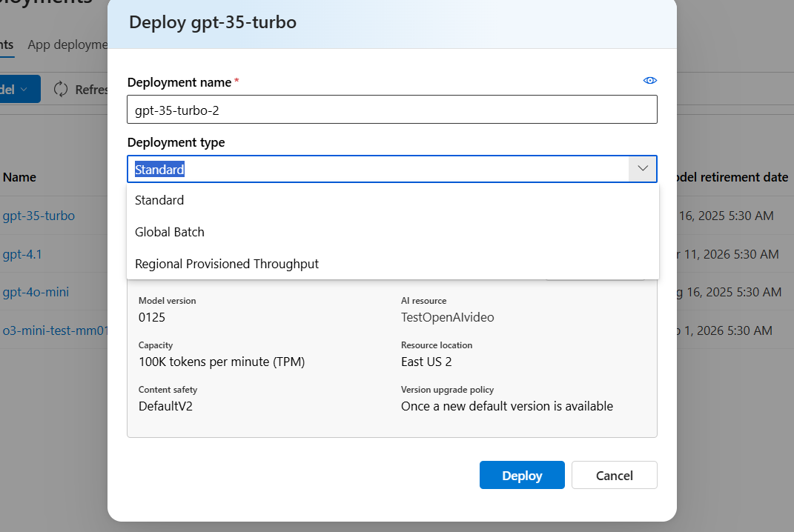
Task: Collapse the Deployment type dropdown chevron
Action: (643, 168)
